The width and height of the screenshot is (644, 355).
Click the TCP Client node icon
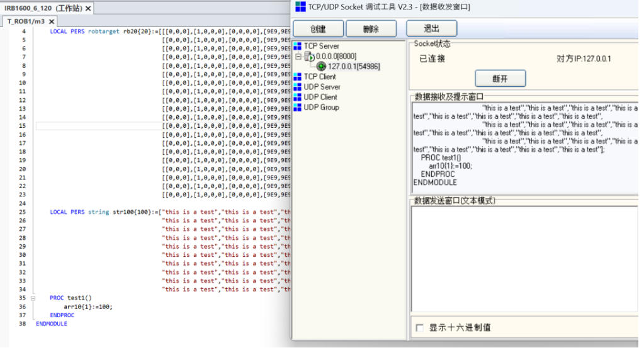pos(298,77)
